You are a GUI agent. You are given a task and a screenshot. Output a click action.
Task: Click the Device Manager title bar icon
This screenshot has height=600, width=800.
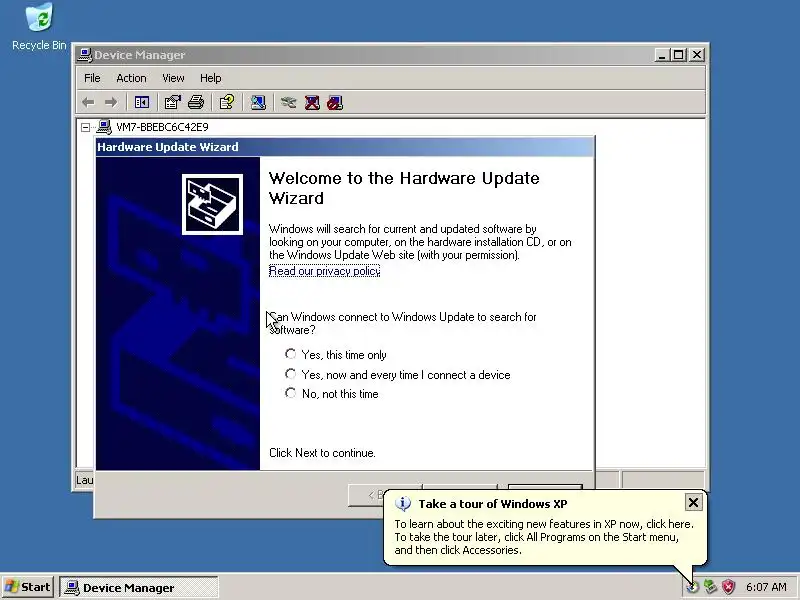(x=85, y=55)
